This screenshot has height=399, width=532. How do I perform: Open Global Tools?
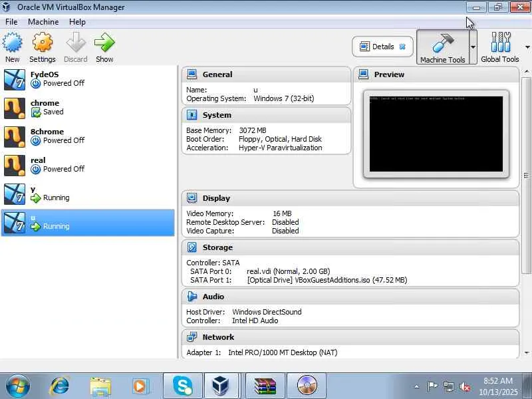click(x=500, y=47)
